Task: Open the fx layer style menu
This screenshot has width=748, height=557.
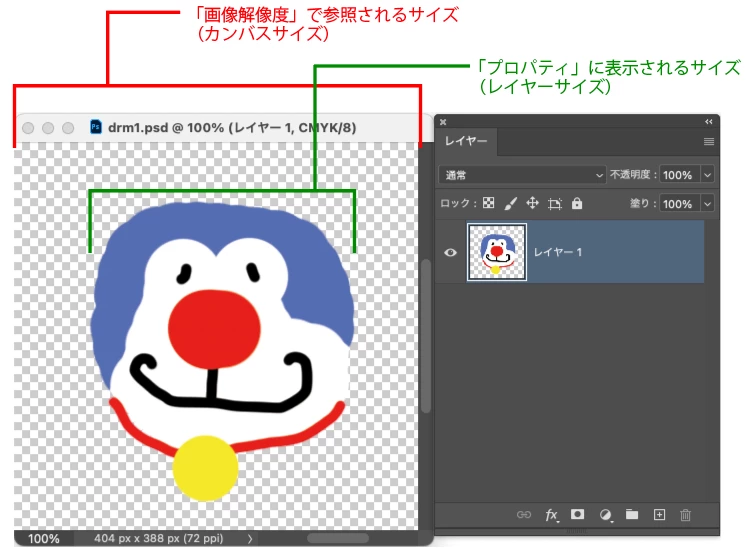Action: tap(551, 515)
